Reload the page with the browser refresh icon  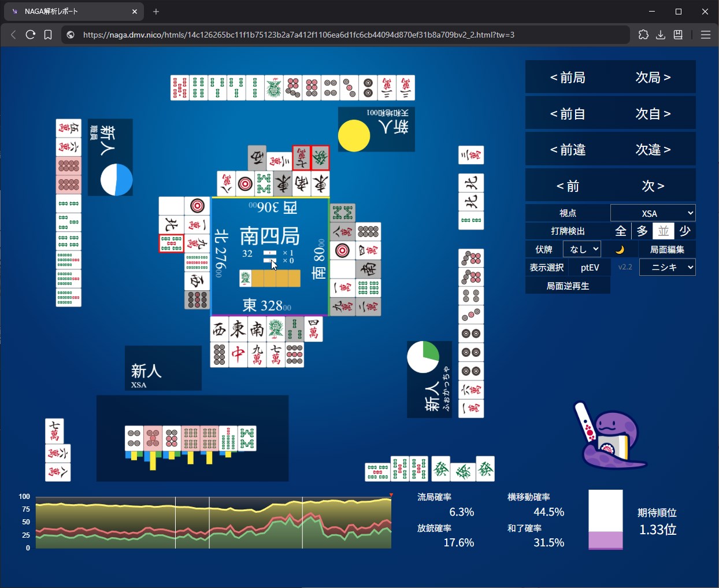coord(31,35)
